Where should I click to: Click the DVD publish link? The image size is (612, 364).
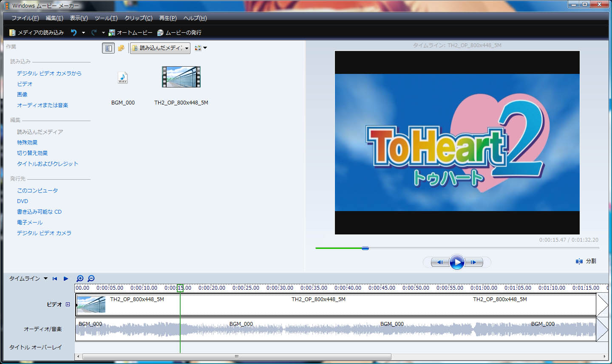23,201
